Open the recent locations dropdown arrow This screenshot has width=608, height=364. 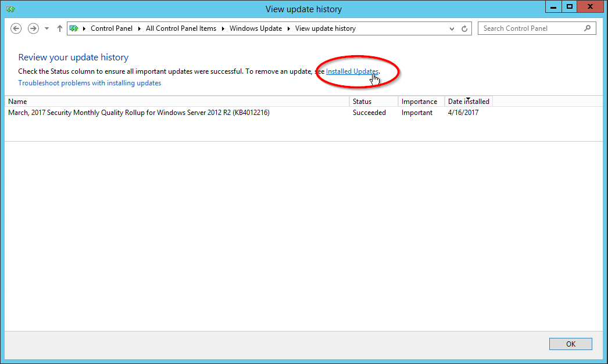click(x=47, y=28)
